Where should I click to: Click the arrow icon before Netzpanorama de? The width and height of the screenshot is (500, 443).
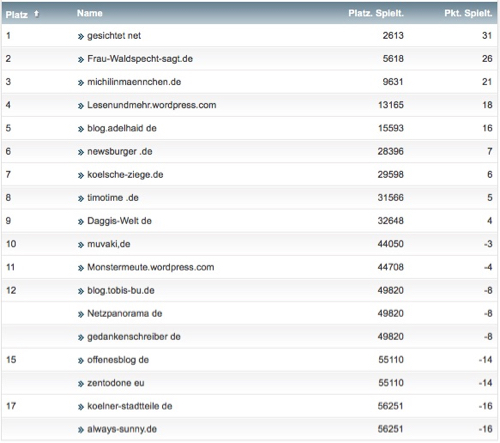click(81, 314)
